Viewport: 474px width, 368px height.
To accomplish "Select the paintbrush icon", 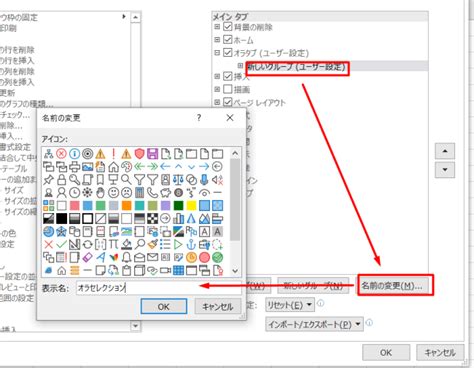I will click(152, 244).
